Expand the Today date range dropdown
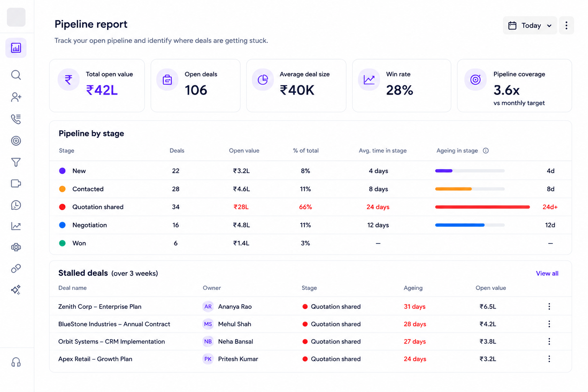The image size is (588, 392). click(530, 26)
